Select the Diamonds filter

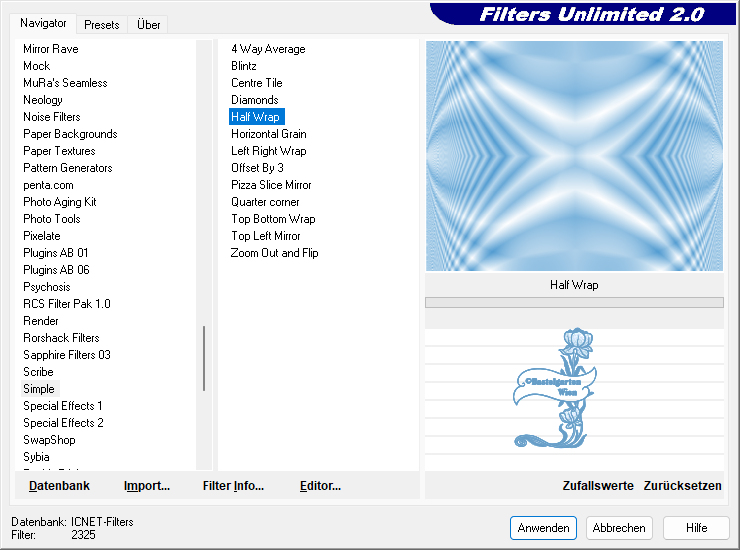coord(254,100)
